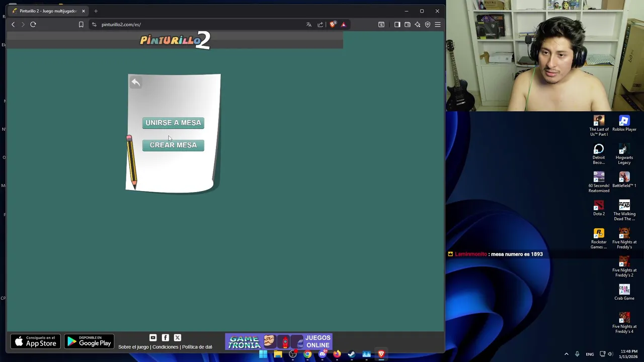Image resolution: width=644 pixels, height=362 pixels.
Task: Select The Last of Us Part I desktop icon
Action: [599, 126]
